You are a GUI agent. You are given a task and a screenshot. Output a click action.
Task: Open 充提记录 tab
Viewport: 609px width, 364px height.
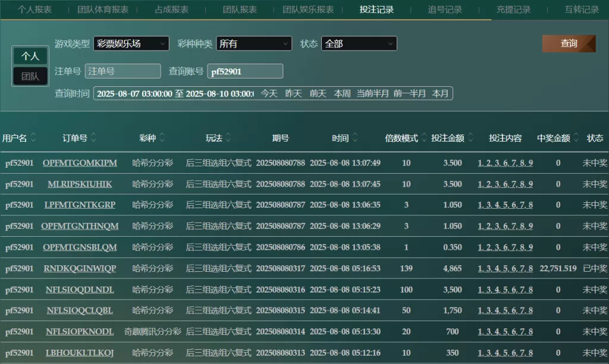tap(513, 10)
